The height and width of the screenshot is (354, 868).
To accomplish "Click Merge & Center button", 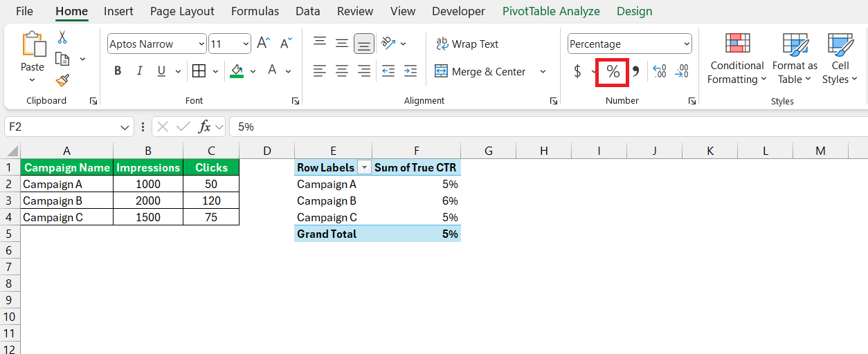I will 482,71.
